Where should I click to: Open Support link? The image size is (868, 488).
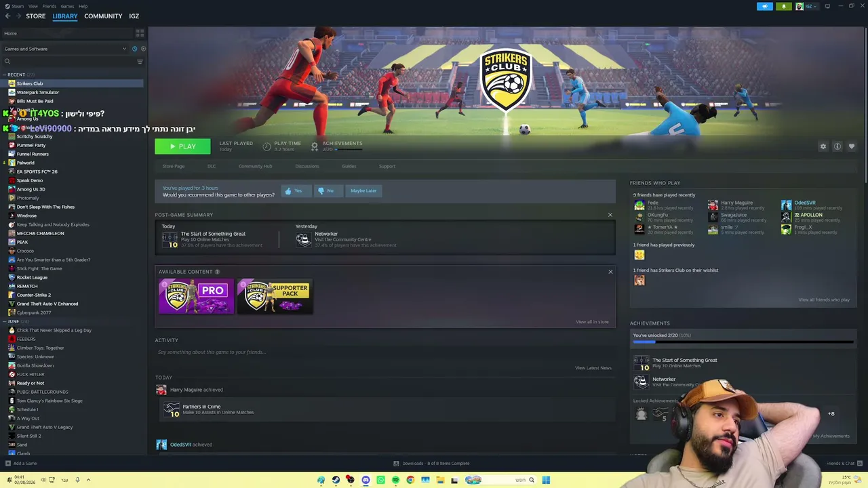coord(387,166)
